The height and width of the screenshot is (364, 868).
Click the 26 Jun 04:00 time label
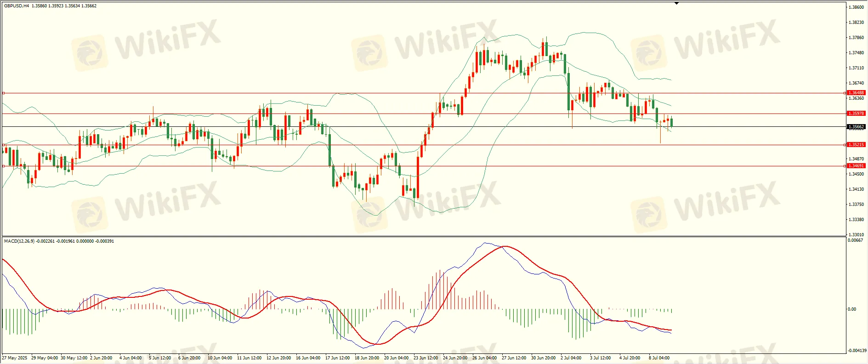(x=485, y=358)
